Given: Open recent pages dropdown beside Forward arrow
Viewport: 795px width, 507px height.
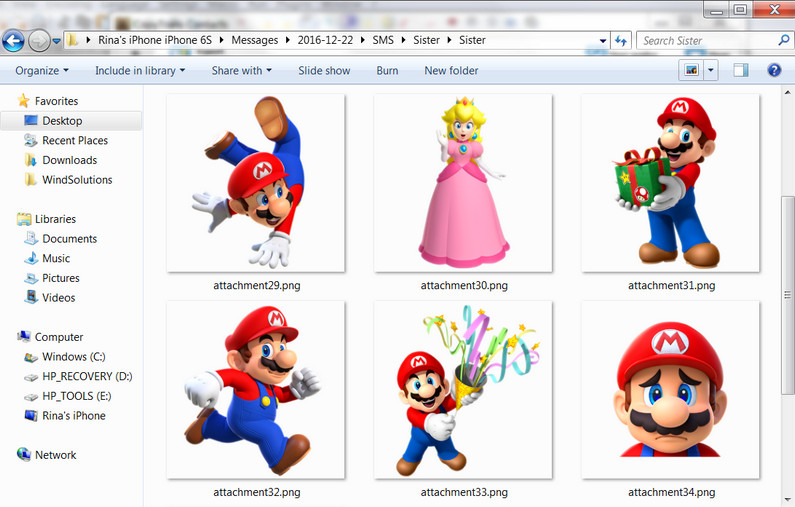Looking at the screenshot, I should coord(56,41).
